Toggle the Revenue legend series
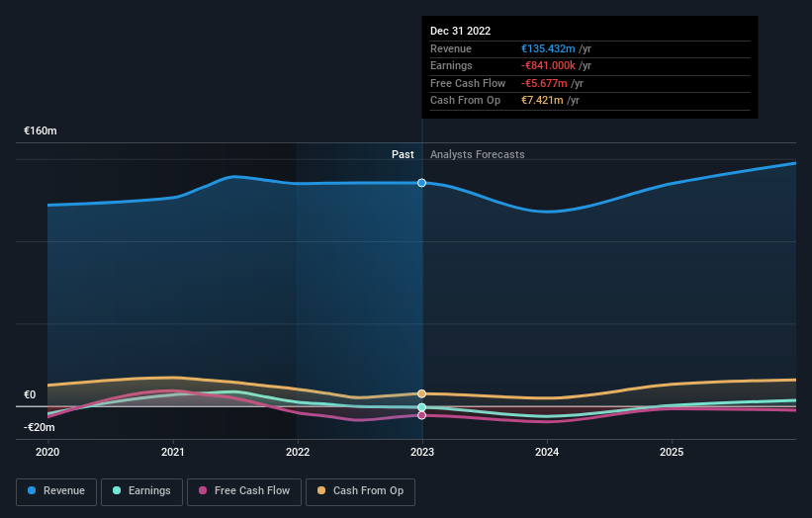This screenshot has height=518, width=812. 56,491
